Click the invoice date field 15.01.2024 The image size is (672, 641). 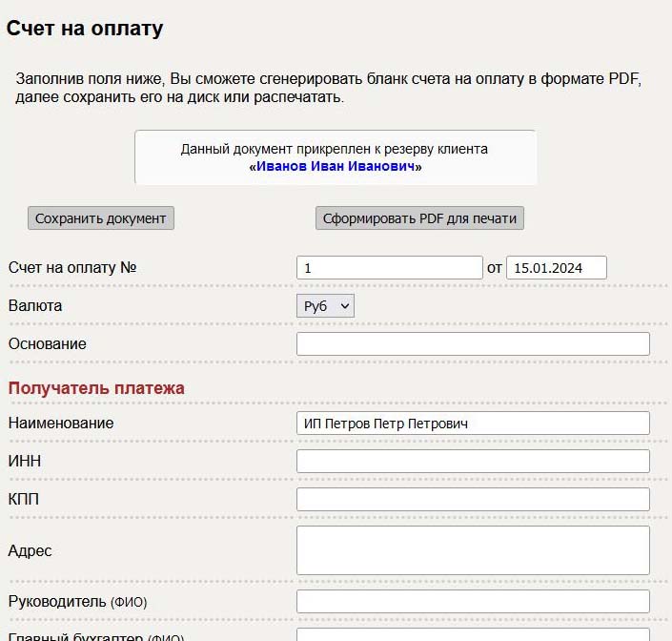pyautogui.click(x=557, y=267)
